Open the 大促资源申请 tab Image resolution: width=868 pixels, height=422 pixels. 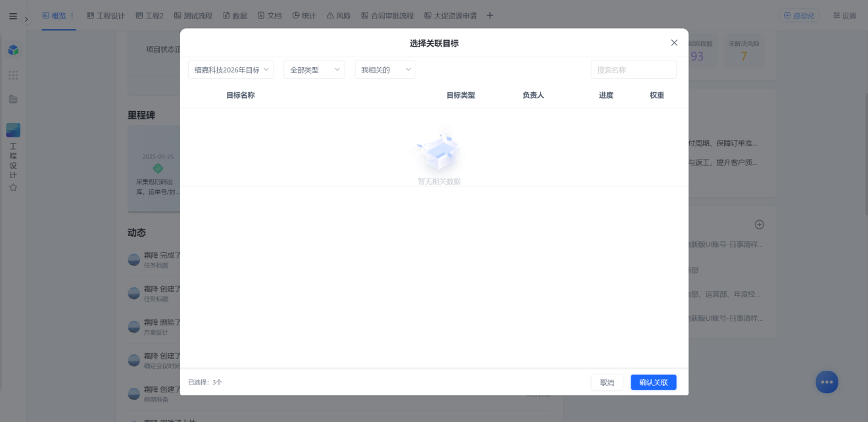point(450,16)
